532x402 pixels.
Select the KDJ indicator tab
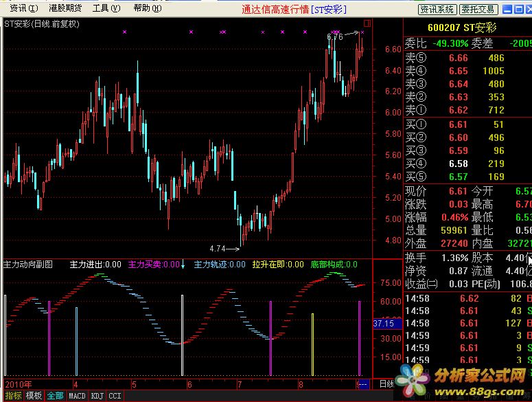pyautogui.click(x=97, y=396)
